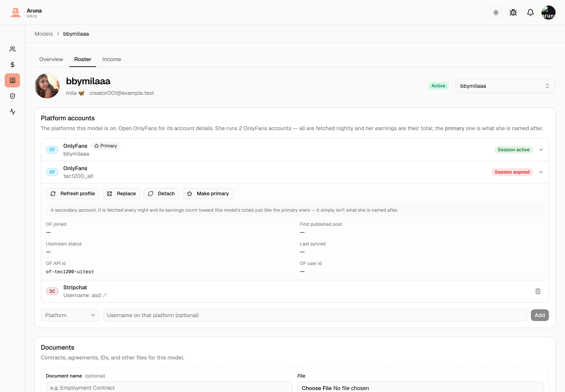
Task: Click the Detach button
Action: tap(161, 194)
